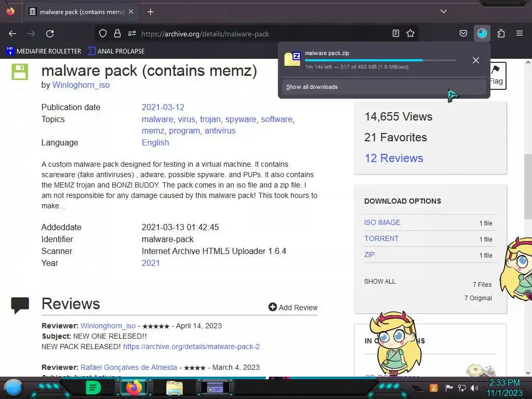Click Add Review plus button
This screenshot has height=399, width=532.
coord(293,308)
